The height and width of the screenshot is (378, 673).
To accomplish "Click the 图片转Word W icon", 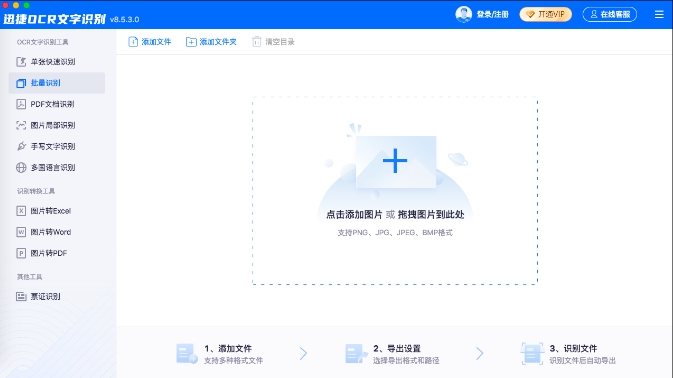I will 21,232.
